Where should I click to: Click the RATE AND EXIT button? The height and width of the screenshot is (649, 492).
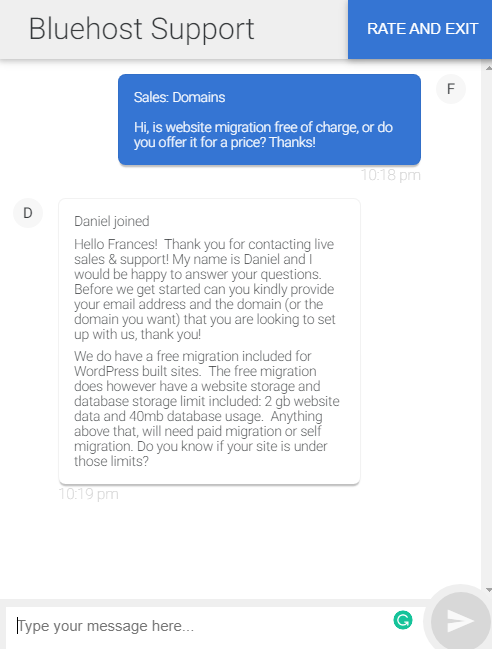coord(420,29)
